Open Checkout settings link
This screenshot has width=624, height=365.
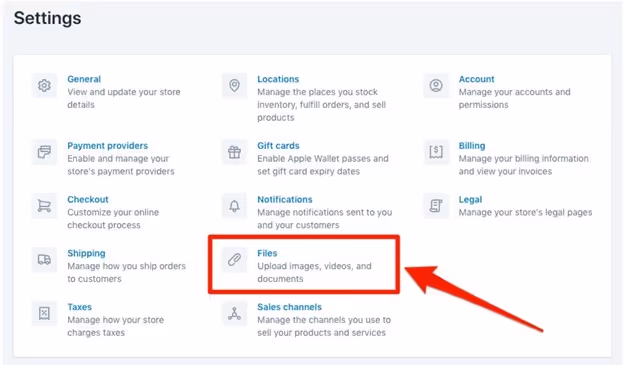(x=88, y=199)
